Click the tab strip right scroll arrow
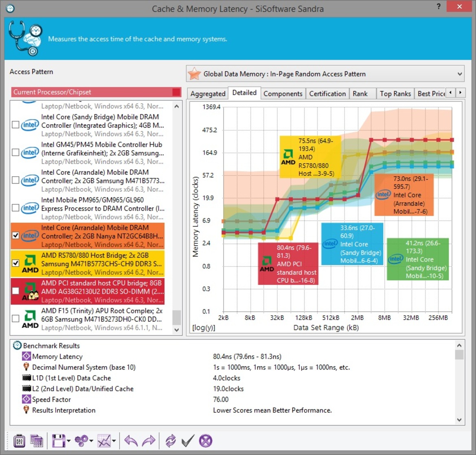The width and height of the screenshot is (476, 455). [461, 92]
